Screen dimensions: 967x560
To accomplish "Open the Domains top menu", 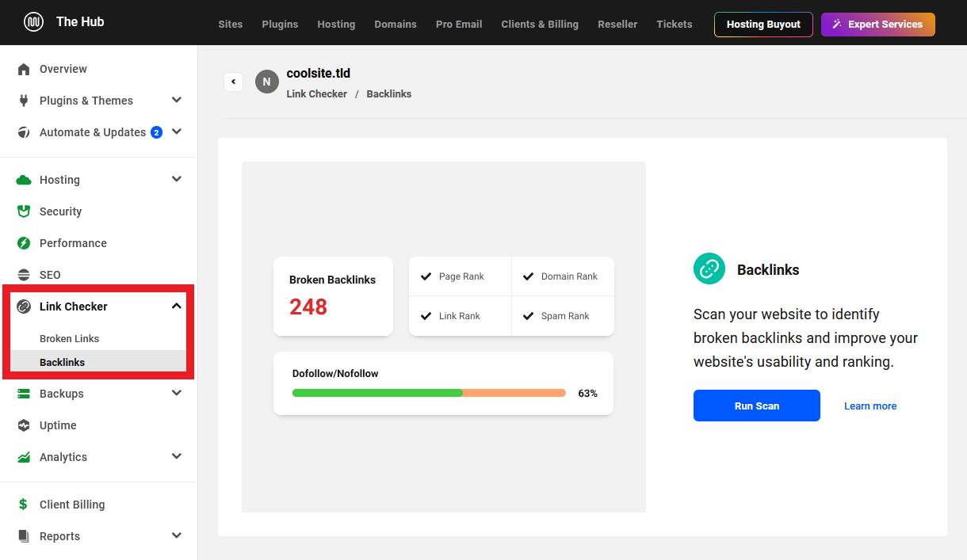I will click(x=396, y=25).
